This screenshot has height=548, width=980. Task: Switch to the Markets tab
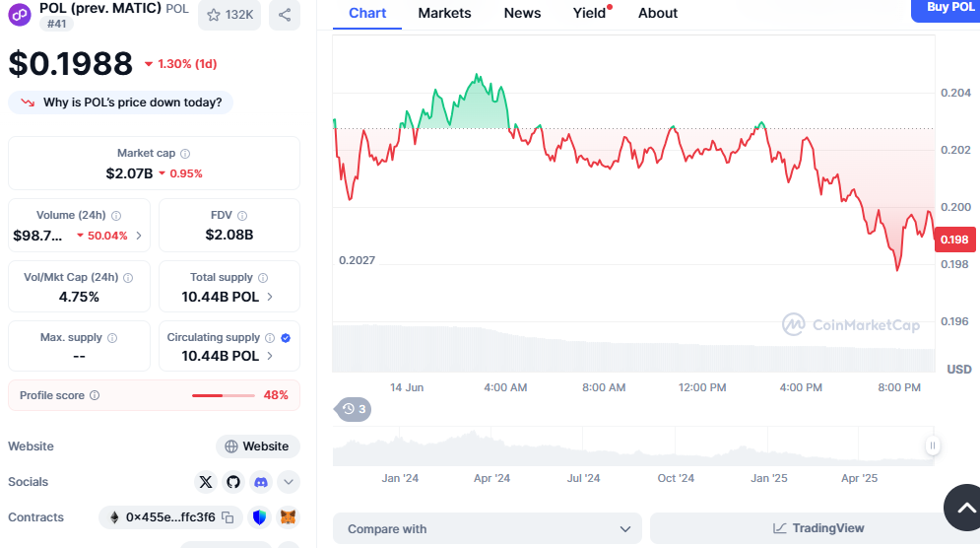point(444,13)
